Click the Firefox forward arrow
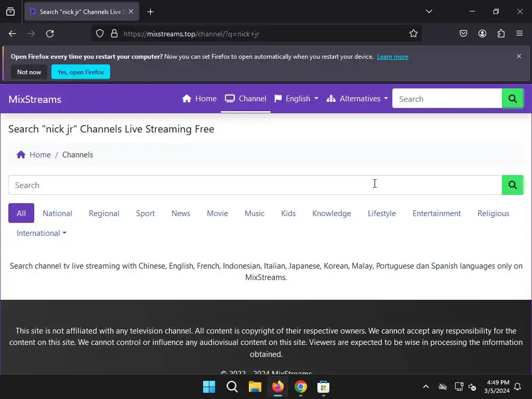The width and height of the screenshot is (532, 399). tap(31, 34)
